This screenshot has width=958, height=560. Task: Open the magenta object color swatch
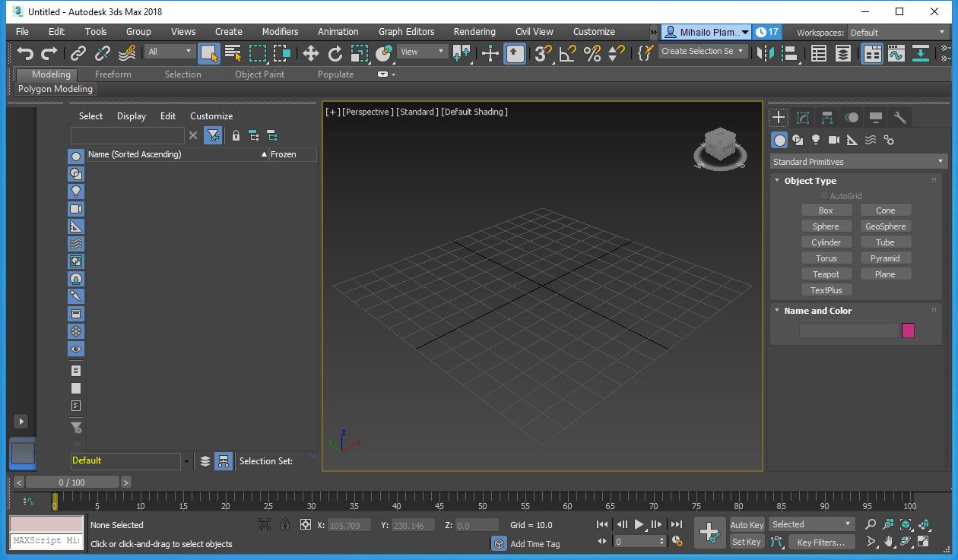click(x=908, y=331)
